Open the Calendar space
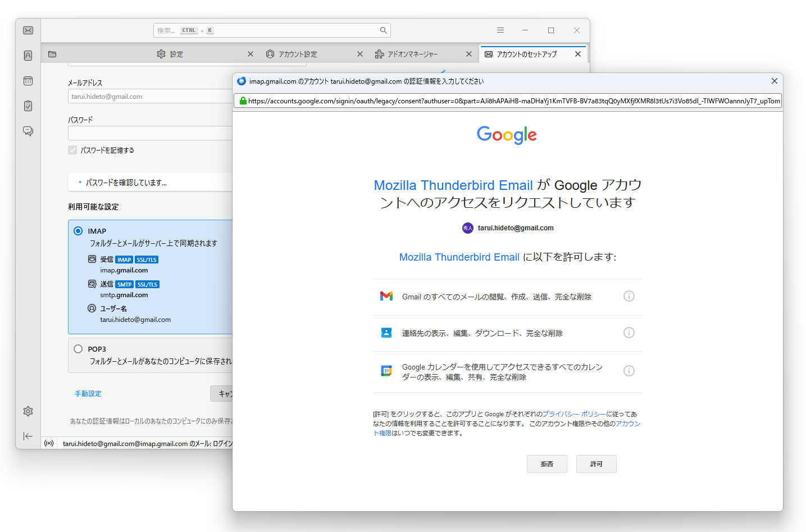 click(28, 80)
